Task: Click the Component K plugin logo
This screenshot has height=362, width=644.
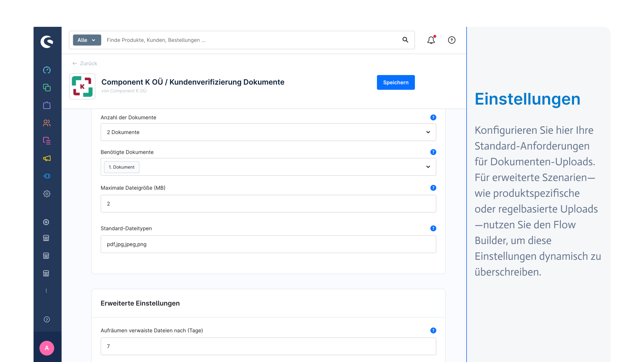Action: tap(82, 86)
